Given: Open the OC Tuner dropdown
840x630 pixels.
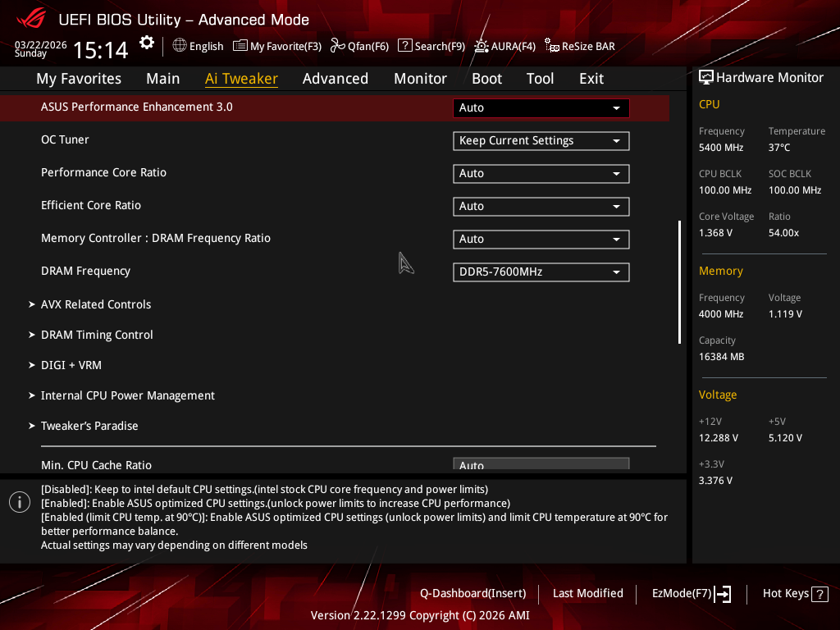Looking at the screenshot, I should click(x=541, y=141).
